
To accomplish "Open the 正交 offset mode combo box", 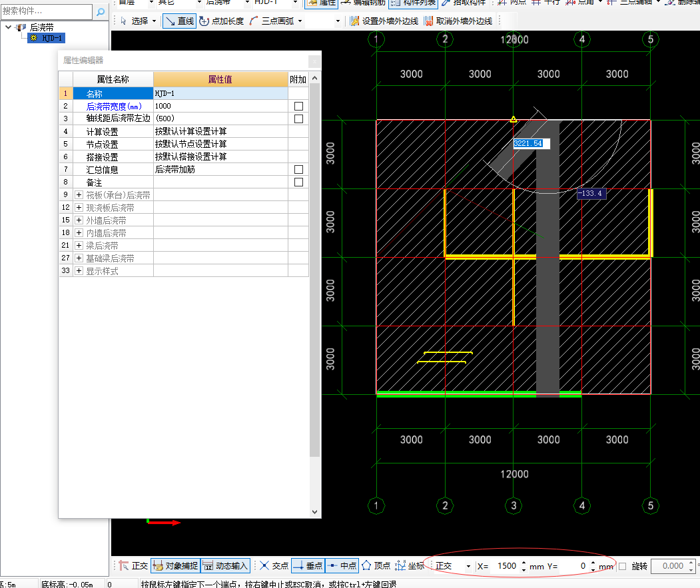I will point(453,566).
